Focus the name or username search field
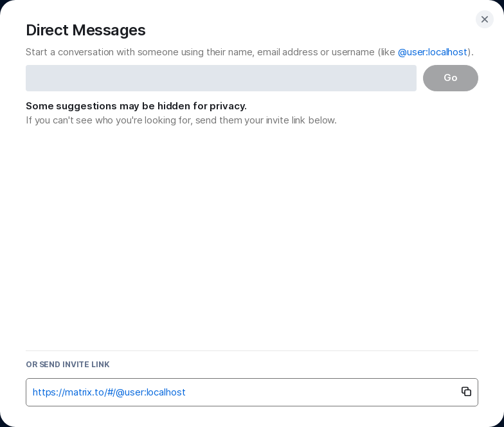This screenshot has width=504, height=427. tap(221, 78)
